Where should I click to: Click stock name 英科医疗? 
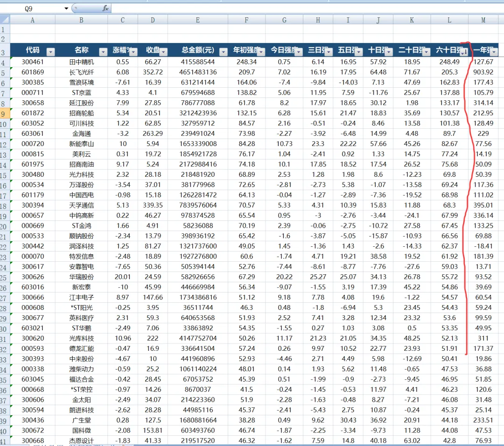pos(81,318)
